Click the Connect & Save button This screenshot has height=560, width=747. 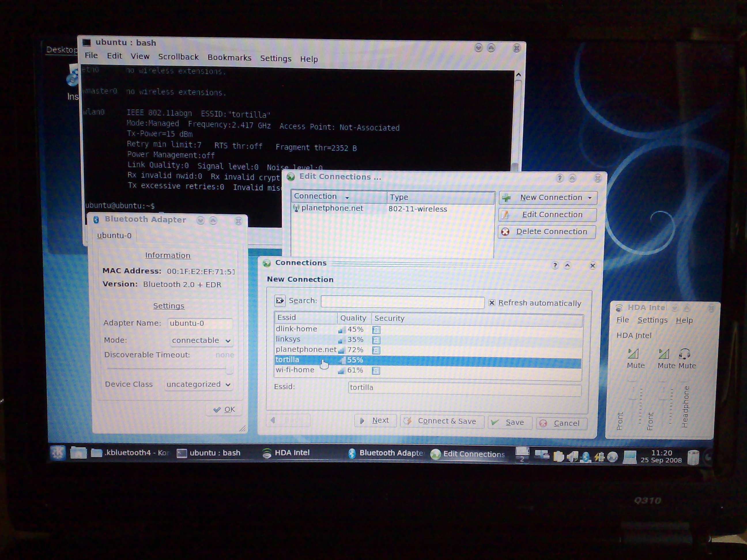click(x=442, y=421)
